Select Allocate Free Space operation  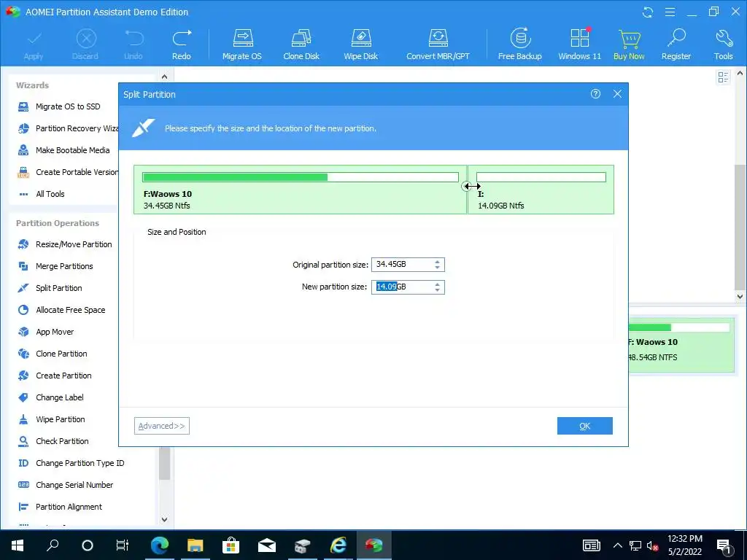coord(61,310)
